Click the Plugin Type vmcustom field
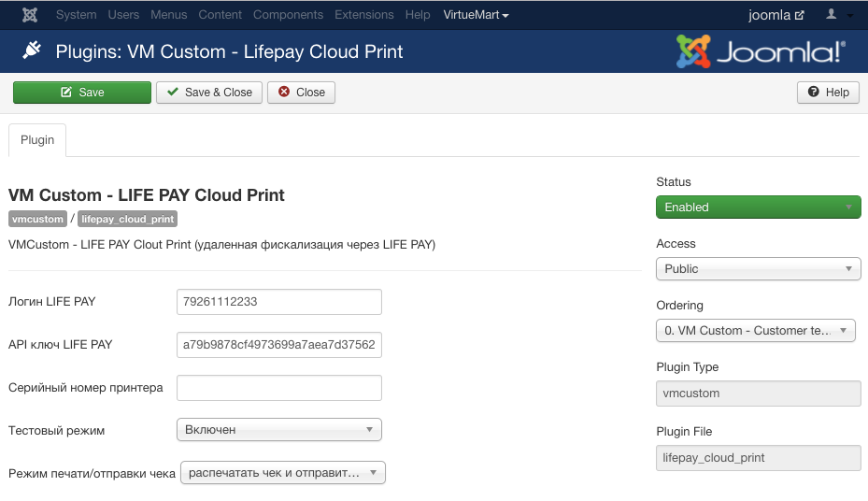Screen dimensions: 868x501 coord(759,394)
